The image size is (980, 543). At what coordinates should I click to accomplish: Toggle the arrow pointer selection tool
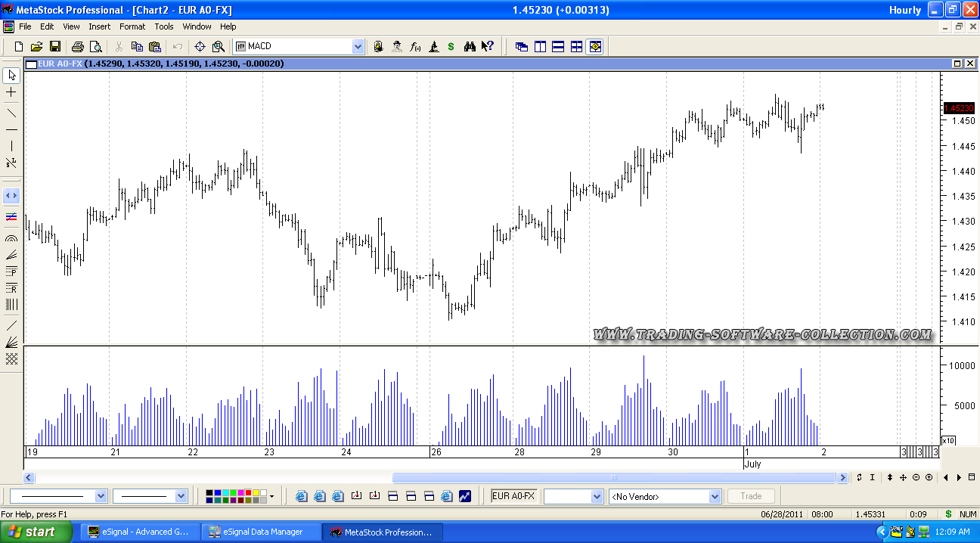(x=11, y=75)
